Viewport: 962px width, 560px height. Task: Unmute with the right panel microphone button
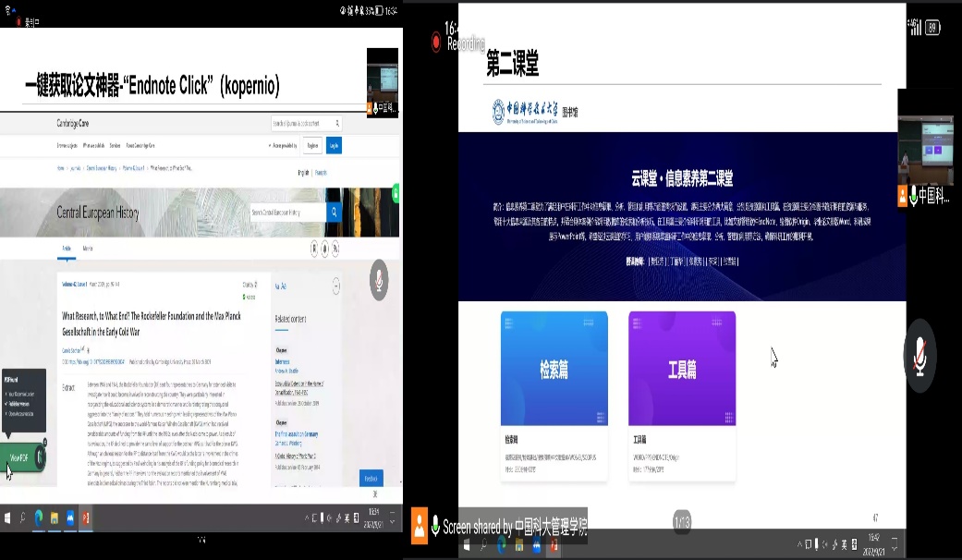(920, 351)
